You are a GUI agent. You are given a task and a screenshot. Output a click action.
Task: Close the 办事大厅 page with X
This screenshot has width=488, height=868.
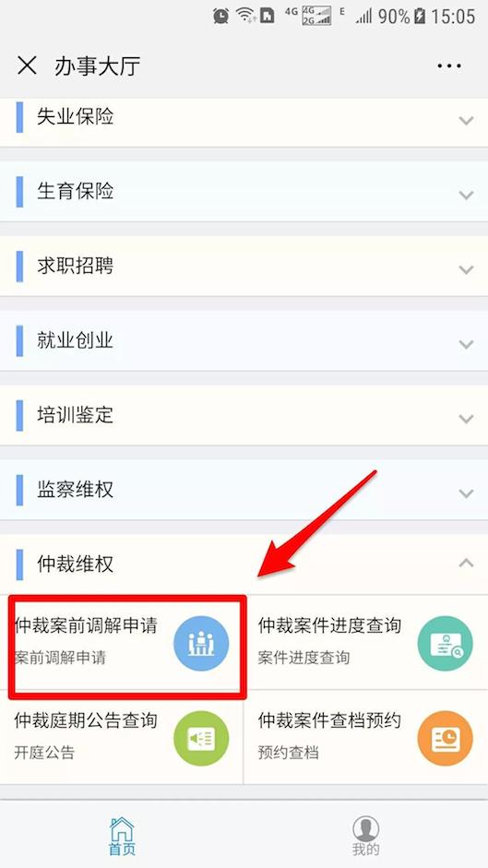pos(27,65)
